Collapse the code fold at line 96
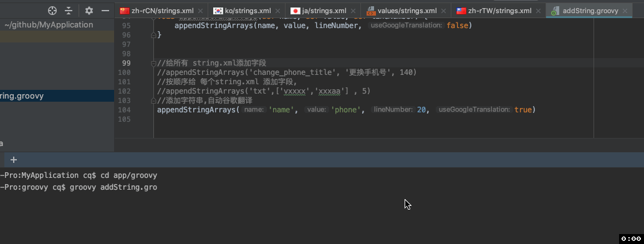This screenshot has height=244, width=644. [x=153, y=36]
